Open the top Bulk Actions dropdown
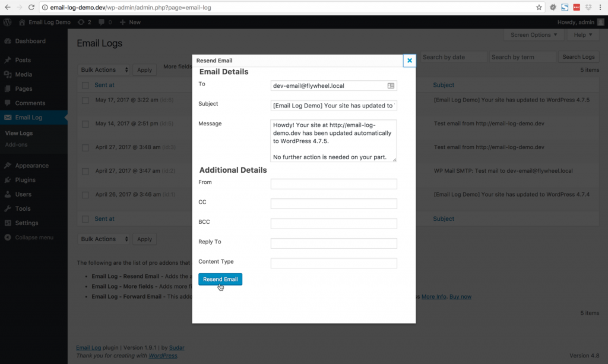This screenshot has height=364, width=608. [x=103, y=70]
